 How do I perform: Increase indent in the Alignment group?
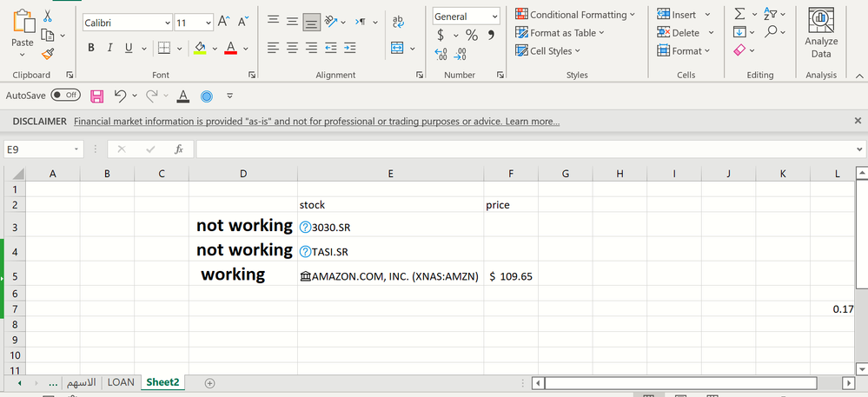[349, 48]
